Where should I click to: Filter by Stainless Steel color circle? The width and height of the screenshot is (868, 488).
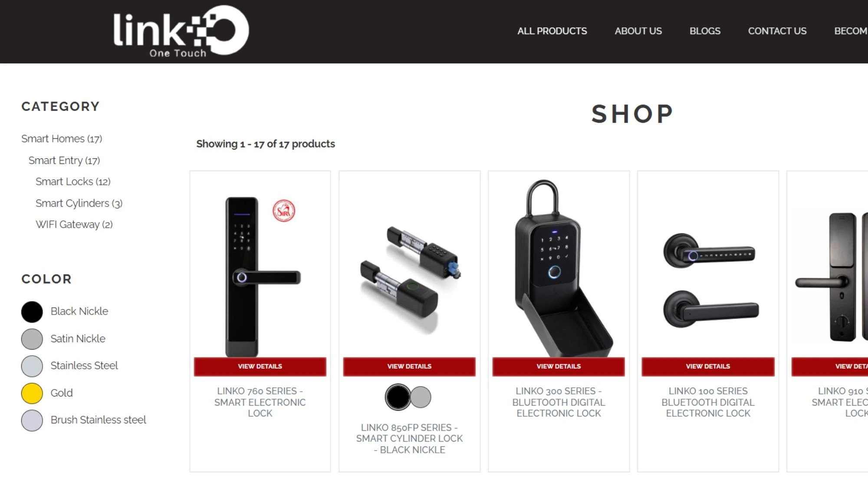pyautogui.click(x=32, y=366)
